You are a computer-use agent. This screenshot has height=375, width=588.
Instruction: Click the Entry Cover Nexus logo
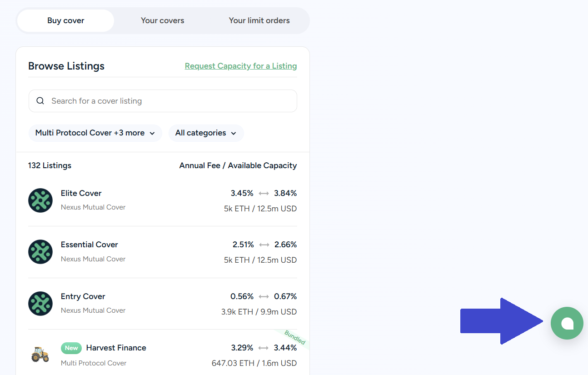[x=40, y=304]
